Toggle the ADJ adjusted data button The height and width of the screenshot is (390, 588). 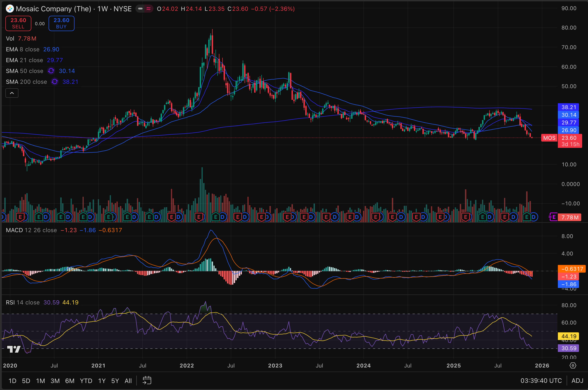577,381
